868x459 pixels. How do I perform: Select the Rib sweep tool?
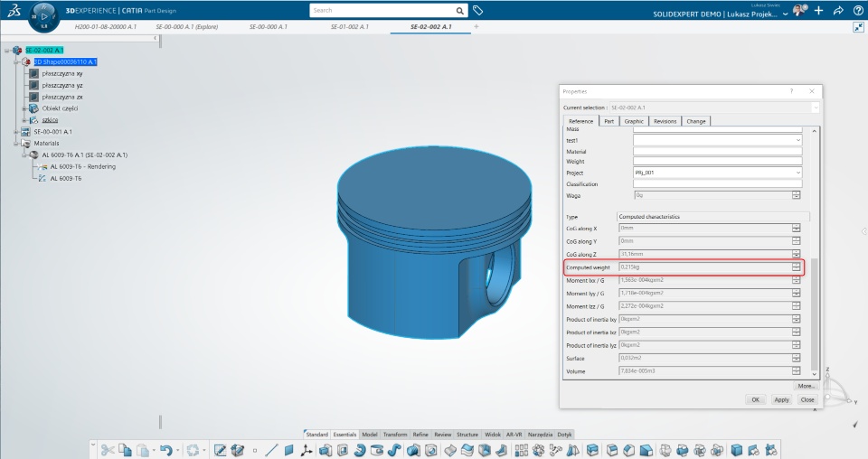pyautogui.click(x=394, y=450)
